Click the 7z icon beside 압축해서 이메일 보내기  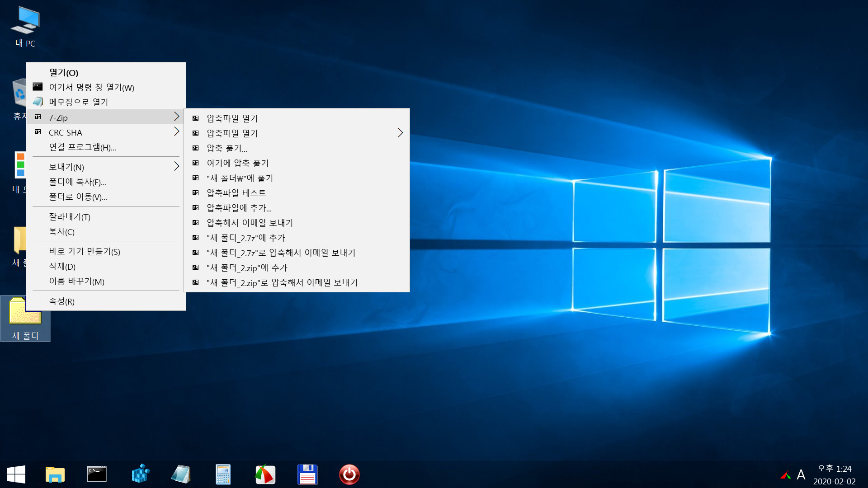(196, 223)
